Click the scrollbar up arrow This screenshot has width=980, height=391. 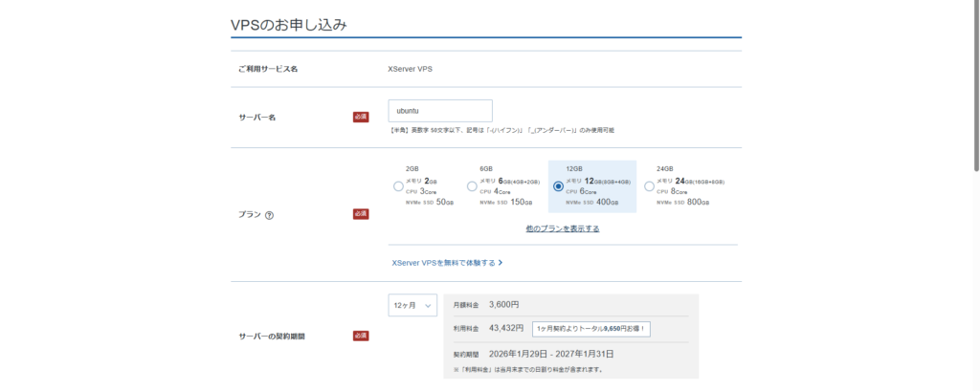tap(974, 5)
